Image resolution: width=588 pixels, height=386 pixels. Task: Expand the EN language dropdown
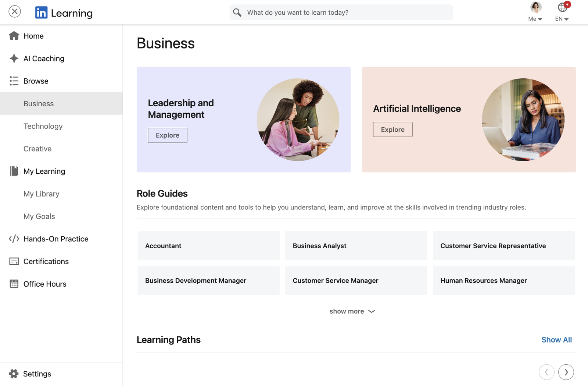[x=561, y=19]
